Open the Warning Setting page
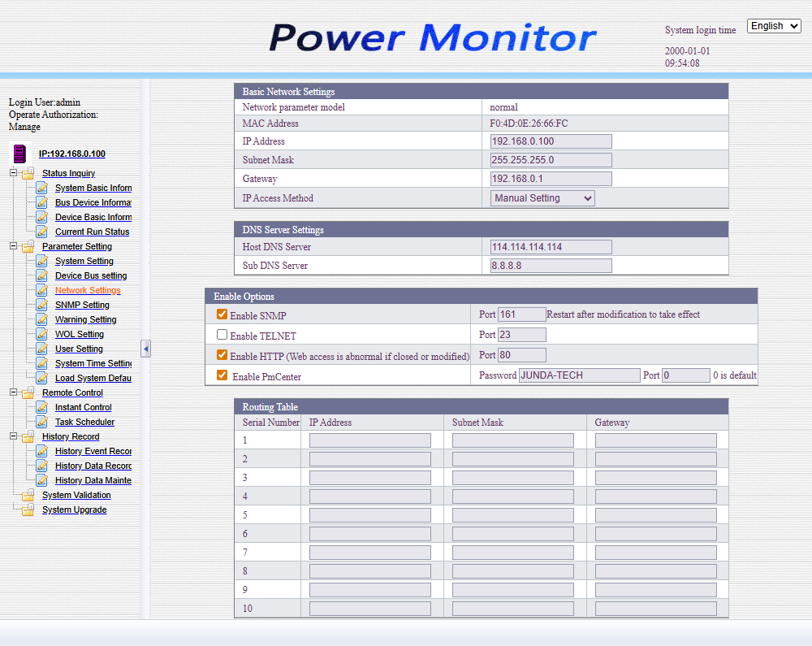812x646 pixels. coord(85,319)
